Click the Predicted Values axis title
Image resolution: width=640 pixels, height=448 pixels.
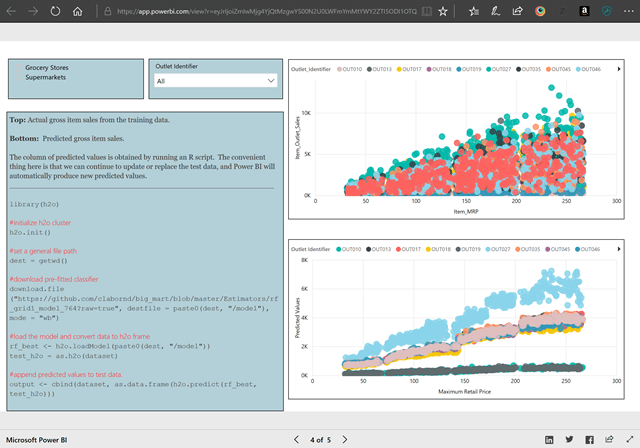[297, 318]
